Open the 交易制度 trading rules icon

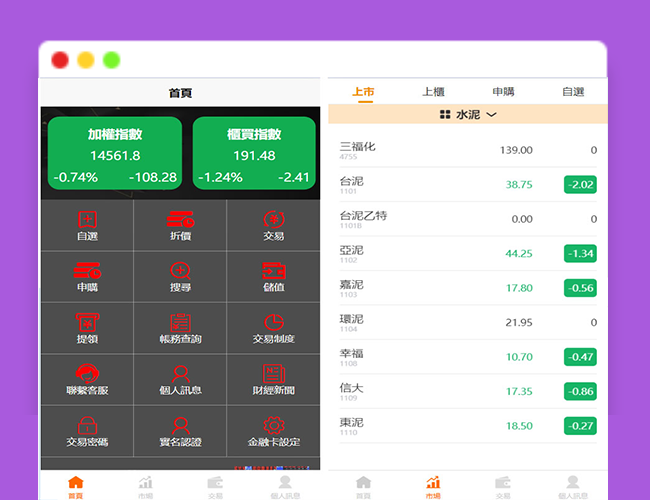pos(274,322)
